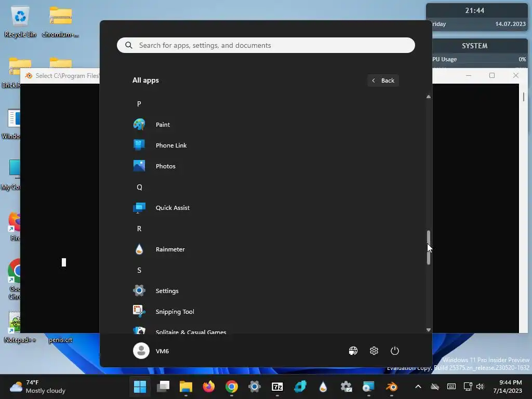Open the Settings app in All apps list
Viewport: 532px width, 399px height.
click(x=167, y=291)
